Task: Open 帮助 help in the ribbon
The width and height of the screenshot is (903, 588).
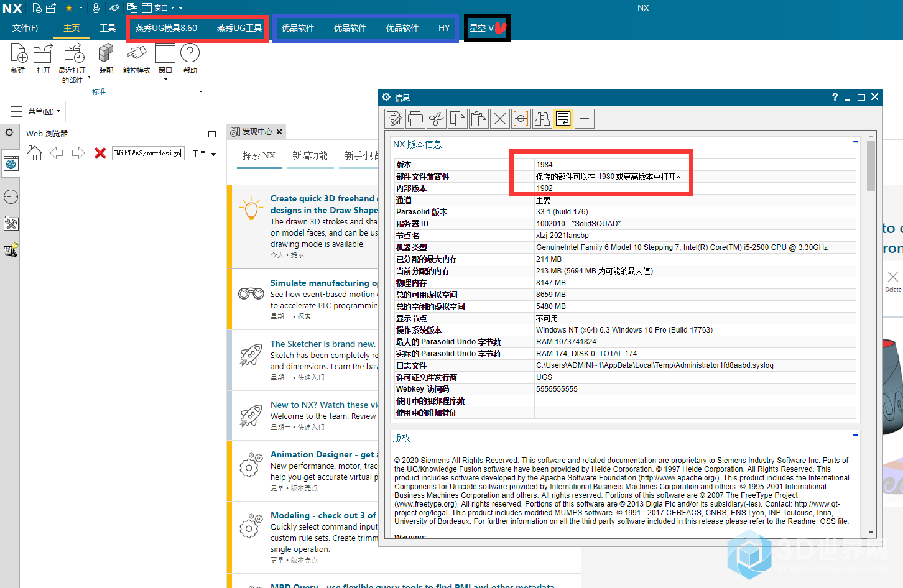Action: pyautogui.click(x=190, y=58)
